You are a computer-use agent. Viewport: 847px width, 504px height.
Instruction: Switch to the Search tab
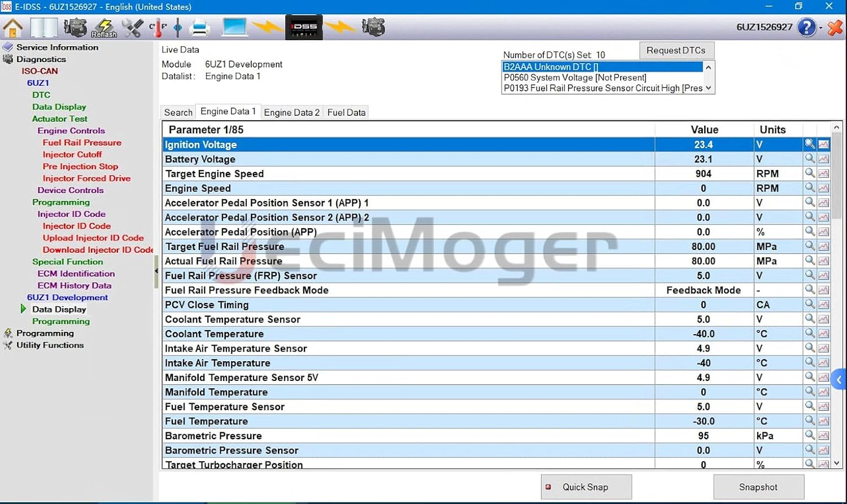click(178, 112)
